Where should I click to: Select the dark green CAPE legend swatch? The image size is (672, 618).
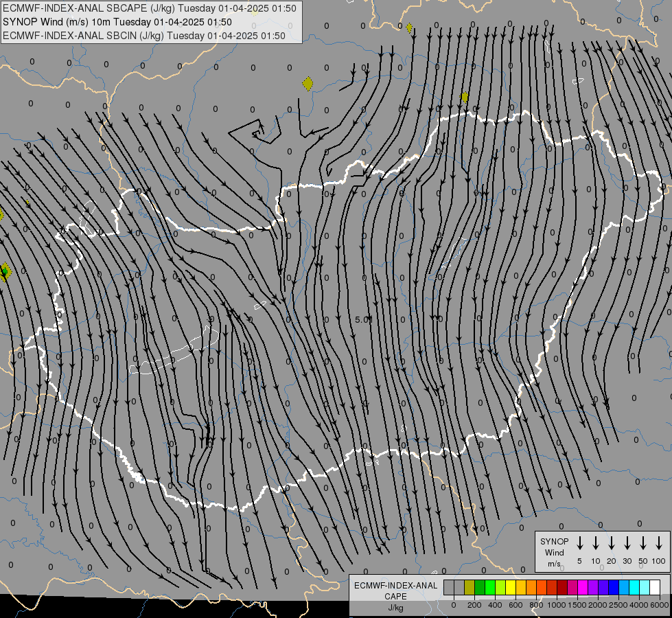480,587
